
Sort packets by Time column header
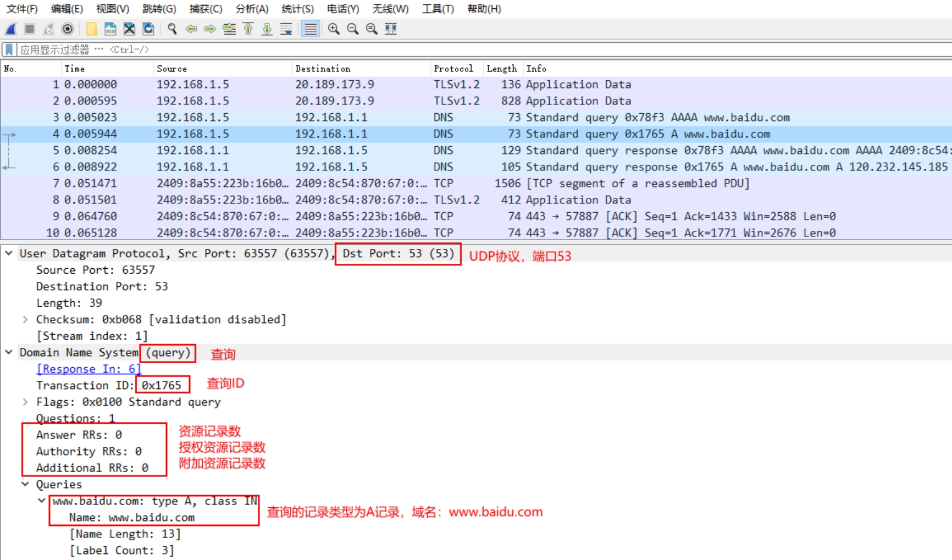click(x=107, y=69)
